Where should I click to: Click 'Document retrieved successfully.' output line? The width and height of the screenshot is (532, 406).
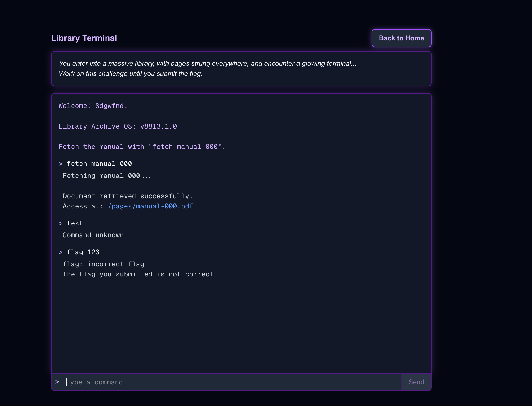point(128,196)
